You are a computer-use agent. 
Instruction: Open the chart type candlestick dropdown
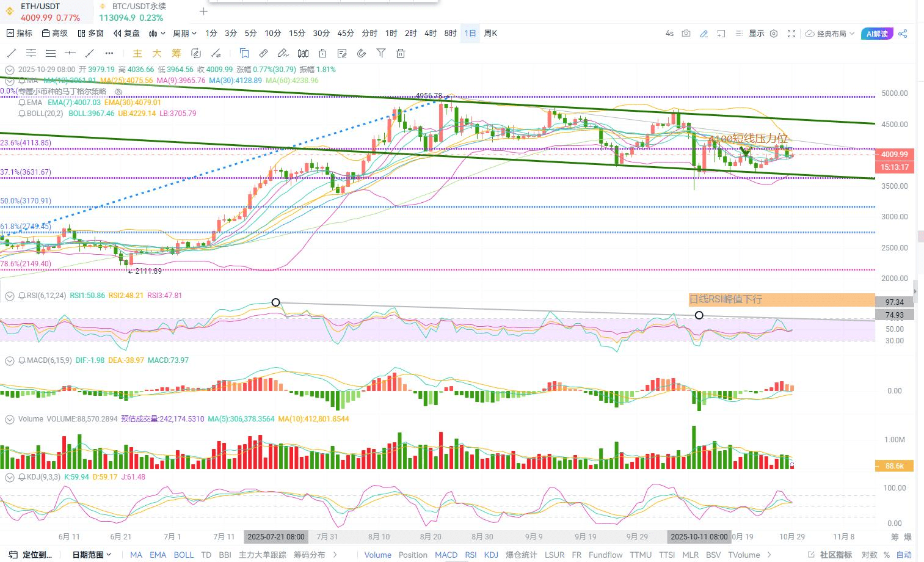tap(157, 34)
